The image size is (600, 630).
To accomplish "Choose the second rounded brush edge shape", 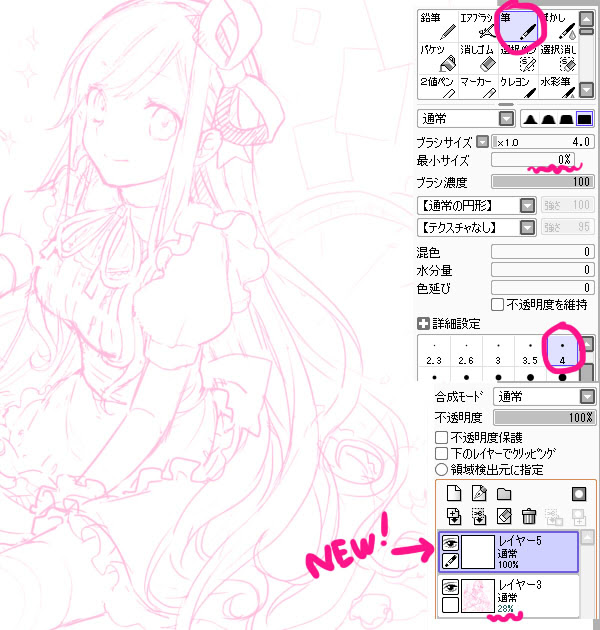I will (548, 119).
